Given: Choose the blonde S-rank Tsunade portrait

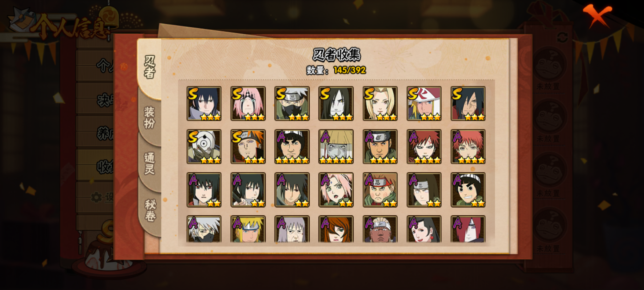Looking at the screenshot, I should (380, 103).
